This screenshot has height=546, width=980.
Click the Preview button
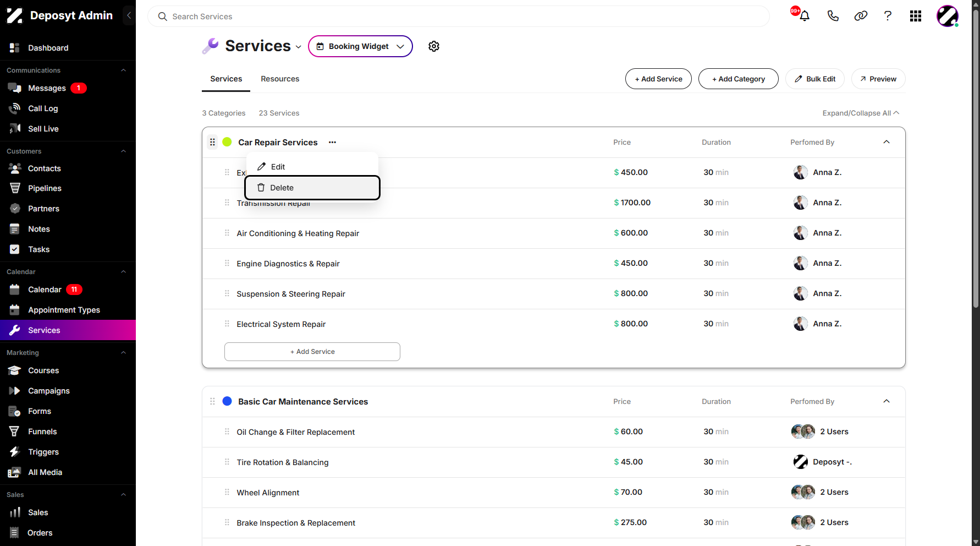point(878,79)
